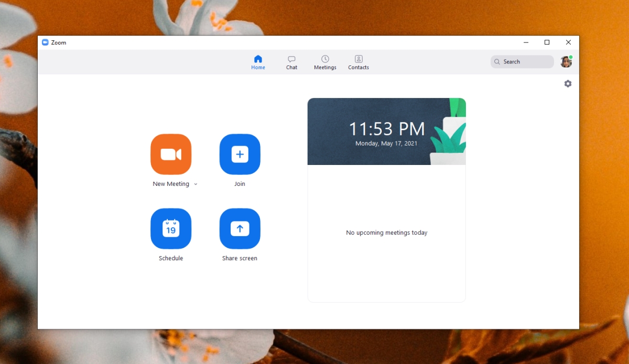Expand the New Meeting dropdown arrow
Image resolution: width=629 pixels, height=364 pixels.
coord(196,184)
